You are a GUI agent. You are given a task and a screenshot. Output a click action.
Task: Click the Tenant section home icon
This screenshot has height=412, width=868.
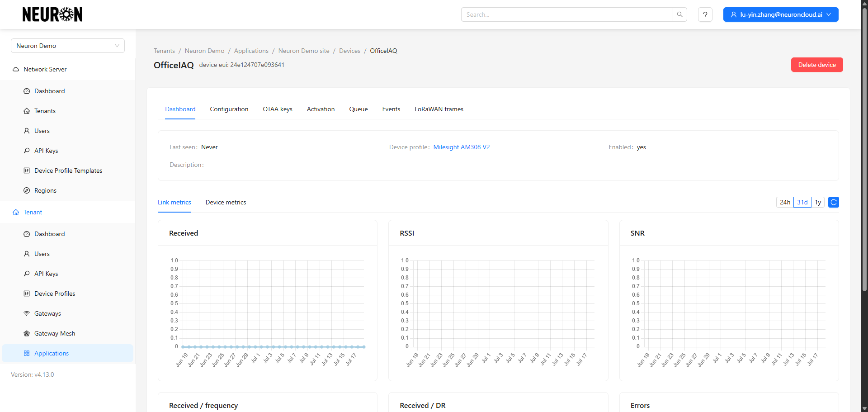16,212
